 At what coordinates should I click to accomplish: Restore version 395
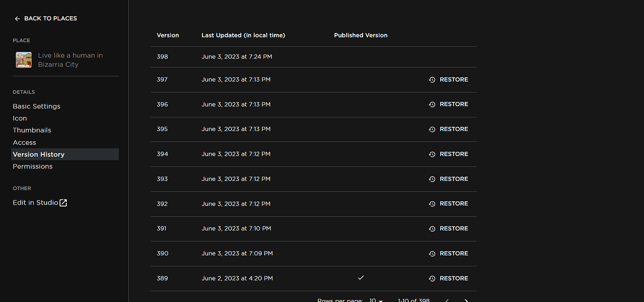coord(448,129)
